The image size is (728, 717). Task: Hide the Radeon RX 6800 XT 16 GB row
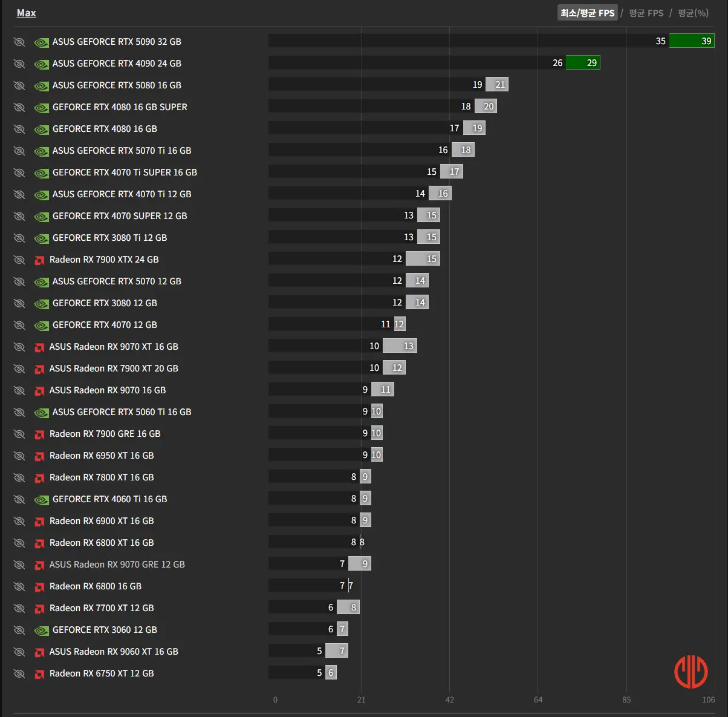pyautogui.click(x=19, y=543)
